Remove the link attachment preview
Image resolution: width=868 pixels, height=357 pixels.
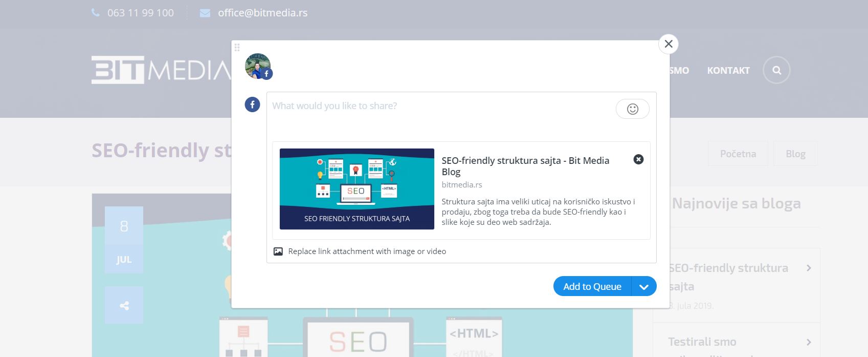tap(638, 159)
